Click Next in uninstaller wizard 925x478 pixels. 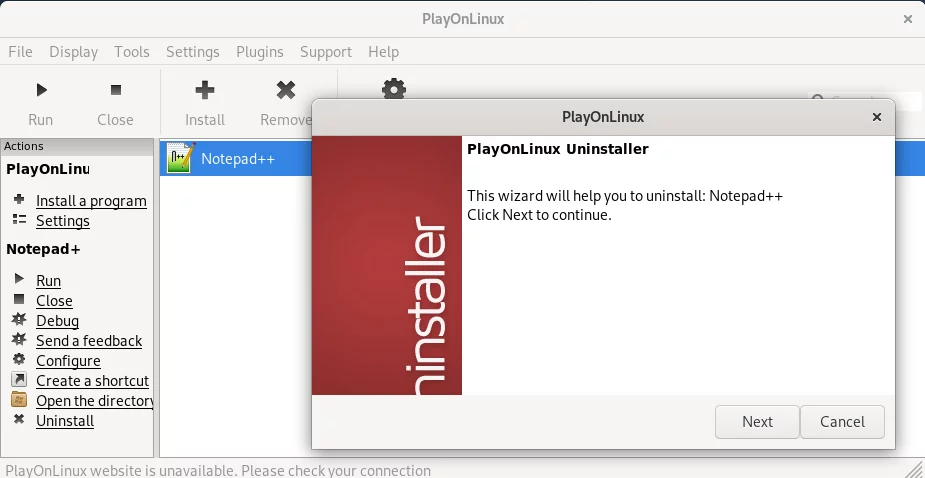click(757, 422)
